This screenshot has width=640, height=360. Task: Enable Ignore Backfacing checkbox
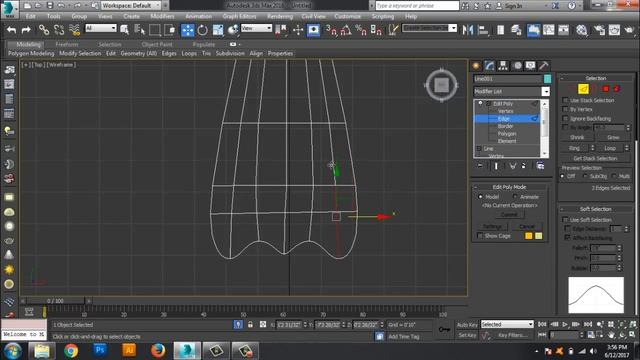[565, 118]
